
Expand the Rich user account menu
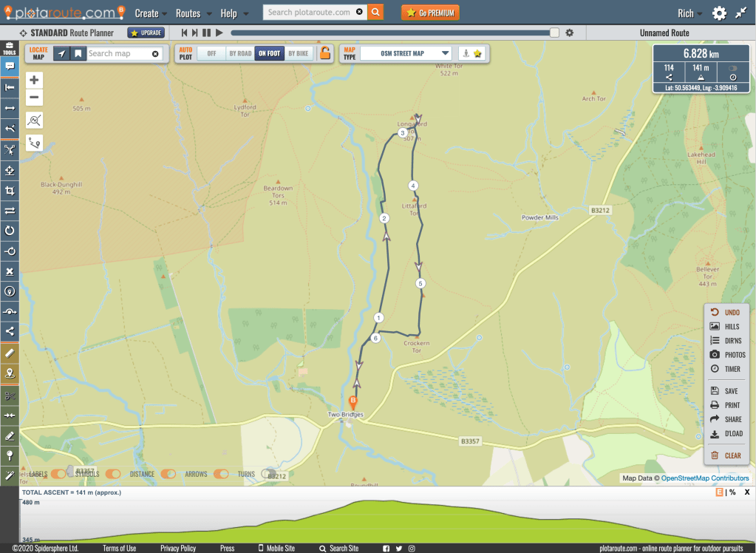pyautogui.click(x=691, y=13)
